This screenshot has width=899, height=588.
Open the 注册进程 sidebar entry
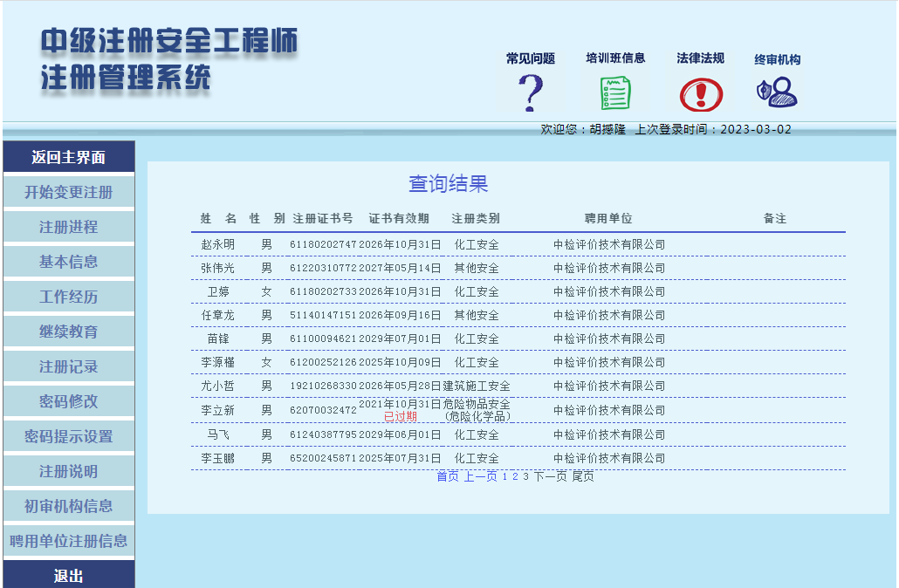pos(68,226)
